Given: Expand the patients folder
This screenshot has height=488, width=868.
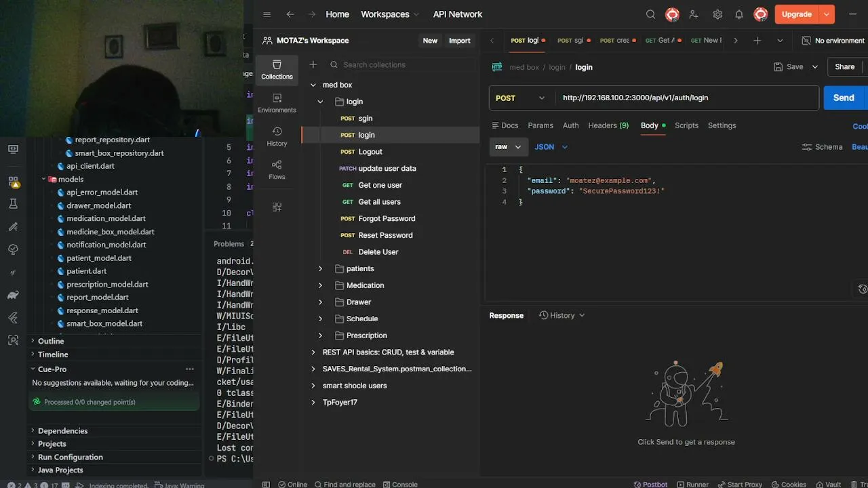Looking at the screenshot, I should click(321, 269).
